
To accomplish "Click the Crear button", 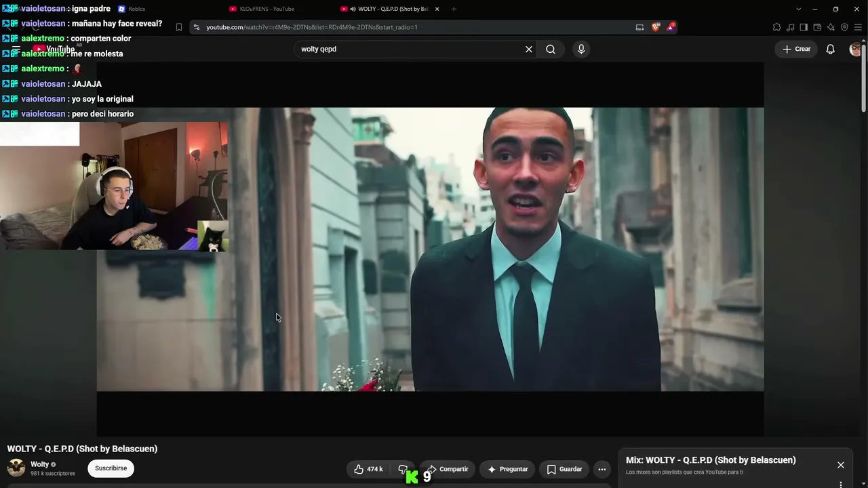I will pos(797,49).
